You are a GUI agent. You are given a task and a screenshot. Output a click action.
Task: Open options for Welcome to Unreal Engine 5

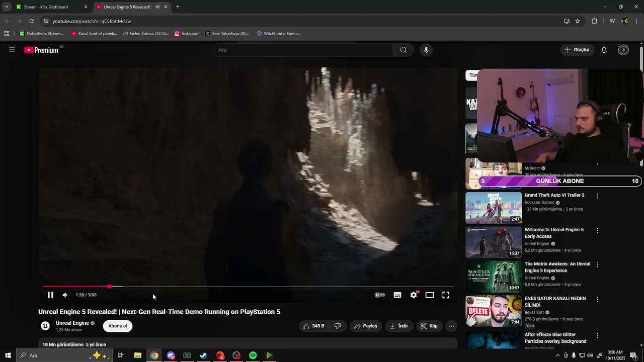pos(598,231)
